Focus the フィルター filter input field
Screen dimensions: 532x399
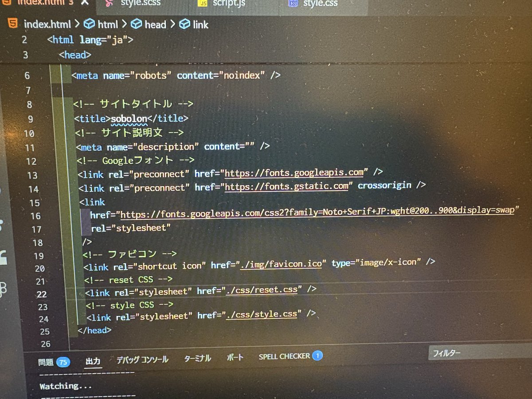click(x=480, y=353)
